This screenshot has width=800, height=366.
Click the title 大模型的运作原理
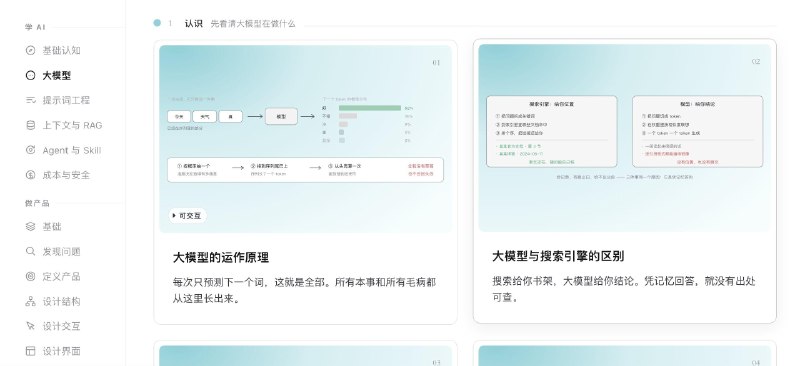pos(221,257)
